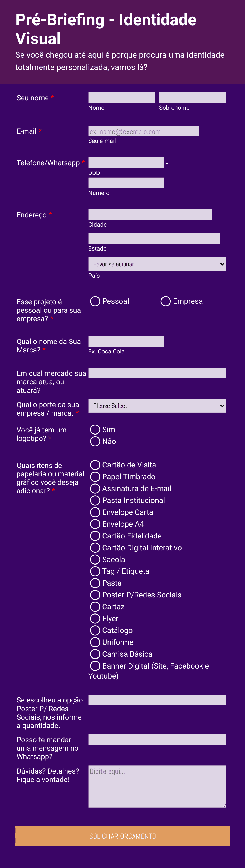Select Assinatura de E-mail item
The image size is (245, 868).
click(x=95, y=488)
